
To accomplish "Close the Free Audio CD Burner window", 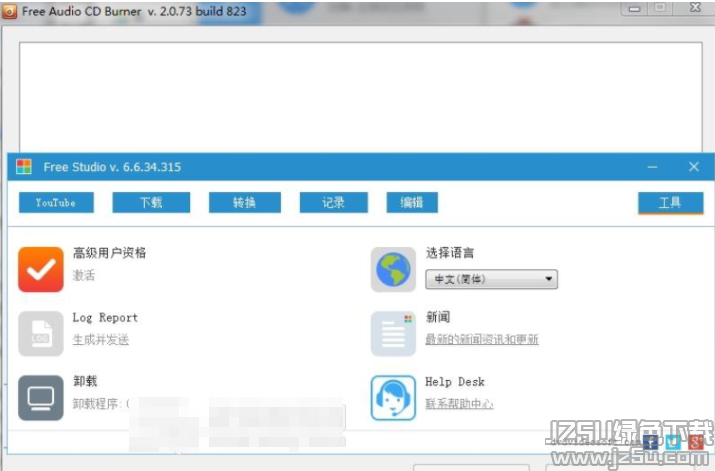I will pyautogui.click(x=695, y=7).
